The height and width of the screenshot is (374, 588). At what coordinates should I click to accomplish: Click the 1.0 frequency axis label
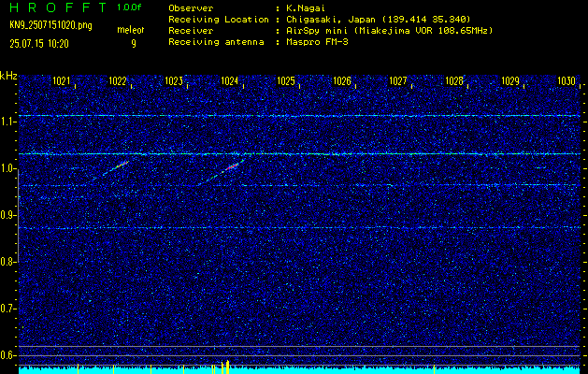tap(7, 169)
